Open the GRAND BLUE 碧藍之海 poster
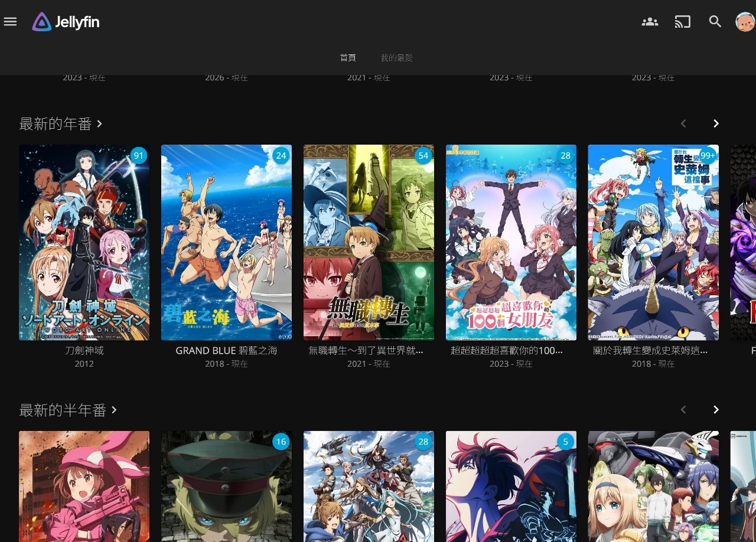756x542 pixels. click(226, 243)
